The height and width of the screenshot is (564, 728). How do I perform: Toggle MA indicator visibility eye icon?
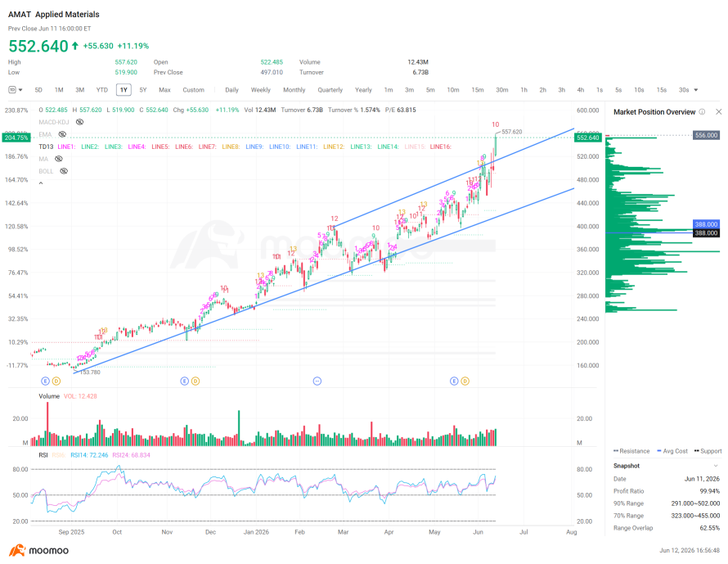(x=59, y=159)
